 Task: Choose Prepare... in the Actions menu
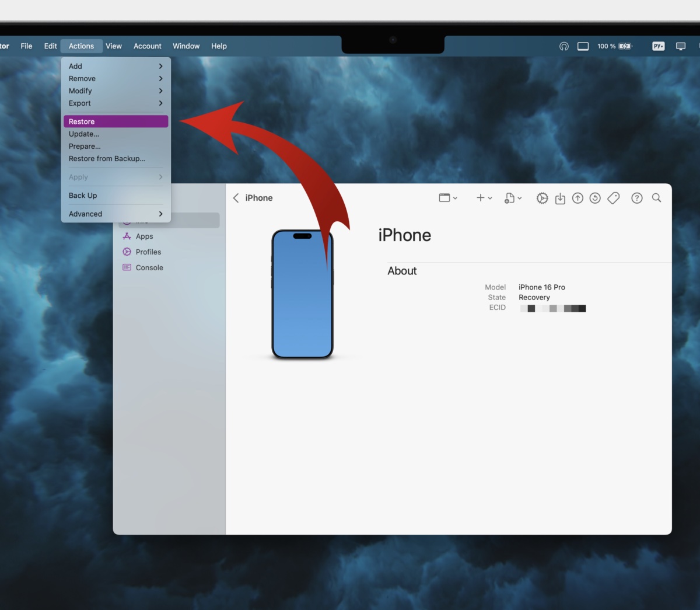[x=116, y=147]
